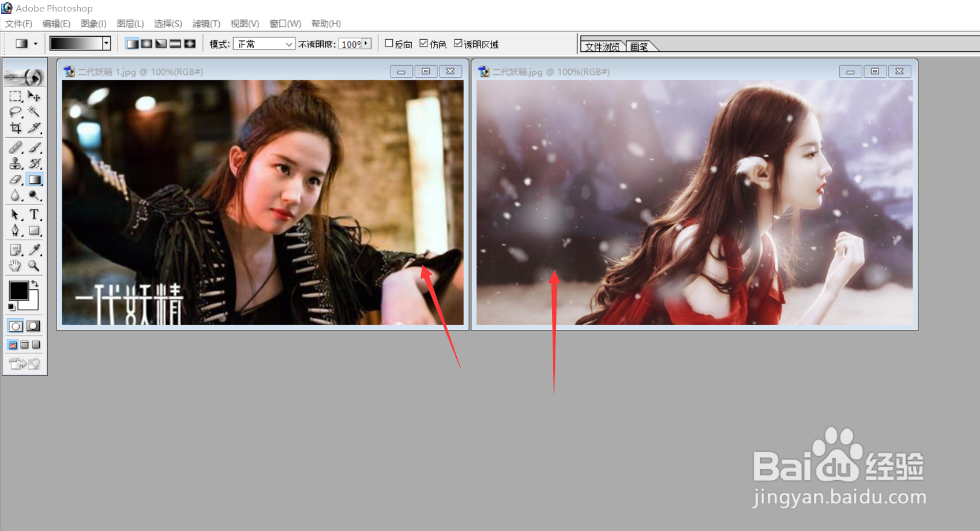Choose Standard screen mode
The height and width of the screenshot is (531, 980).
pyautogui.click(x=13, y=345)
